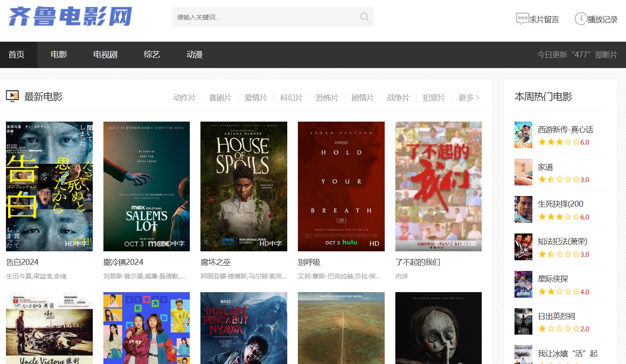The height and width of the screenshot is (364, 626).
Task: Filter by 剧情片 category
Action: pos(363,98)
